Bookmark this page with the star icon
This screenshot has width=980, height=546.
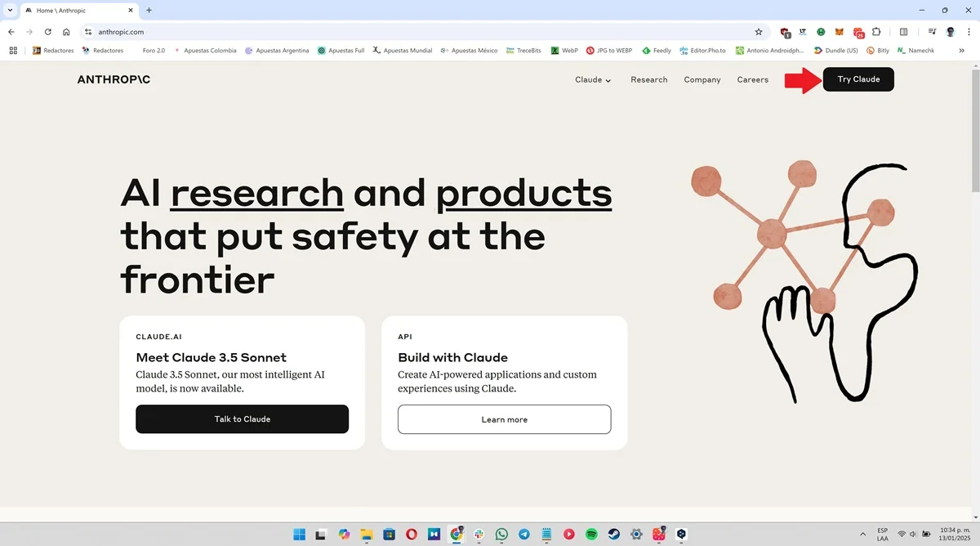coord(759,32)
